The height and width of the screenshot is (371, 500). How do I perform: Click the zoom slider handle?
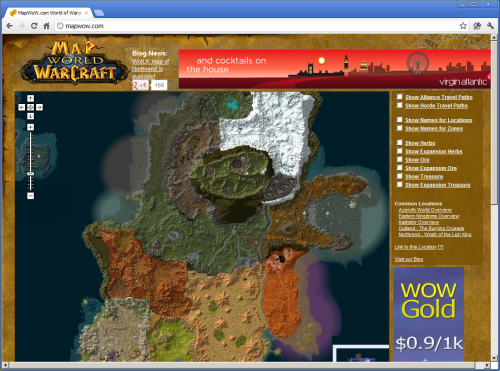click(x=30, y=174)
